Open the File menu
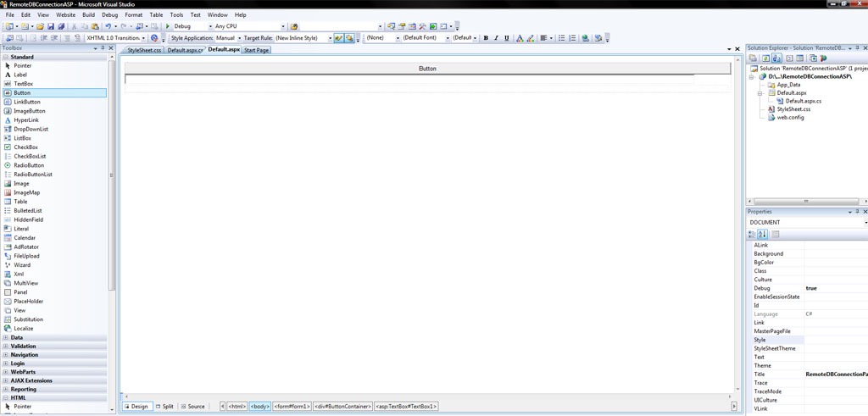 10,15
